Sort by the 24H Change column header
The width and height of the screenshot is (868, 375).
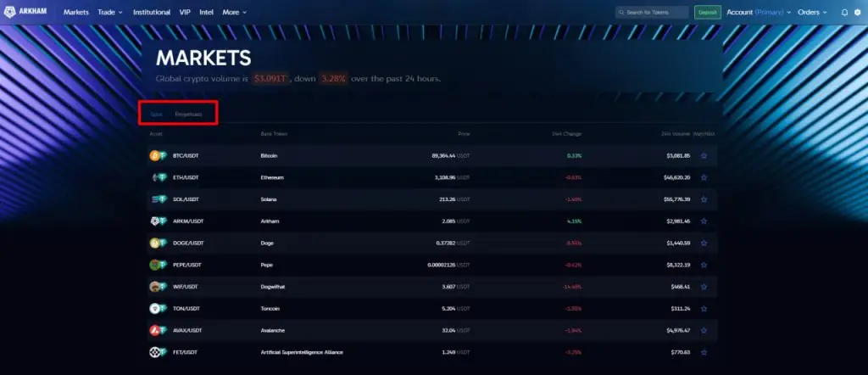(x=566, y=134)
